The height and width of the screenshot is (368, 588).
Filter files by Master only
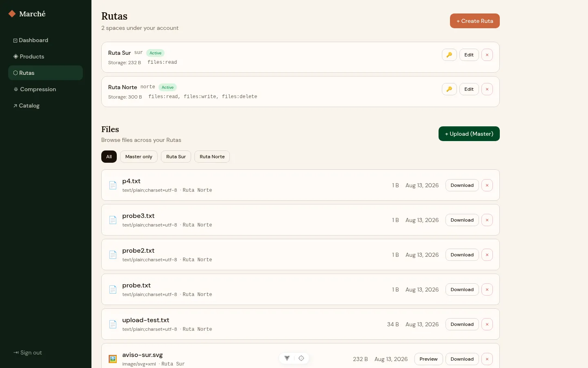point(139,157)
